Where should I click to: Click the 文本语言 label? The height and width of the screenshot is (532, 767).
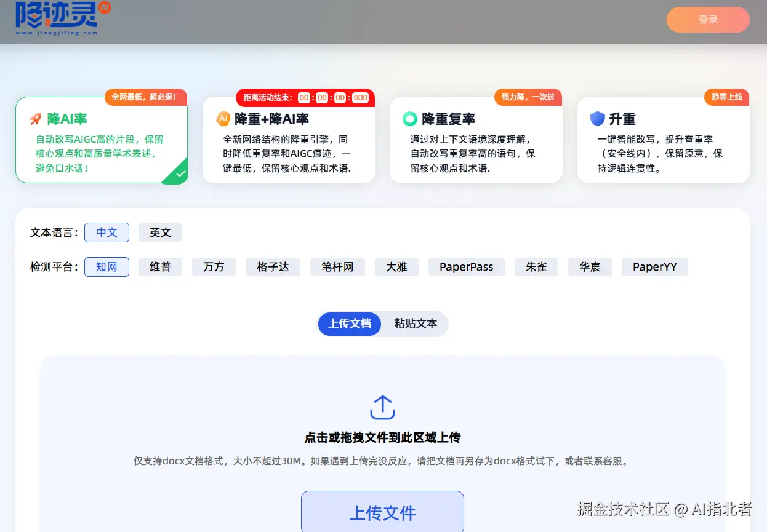pyautogui.click(x=54, y=232)
